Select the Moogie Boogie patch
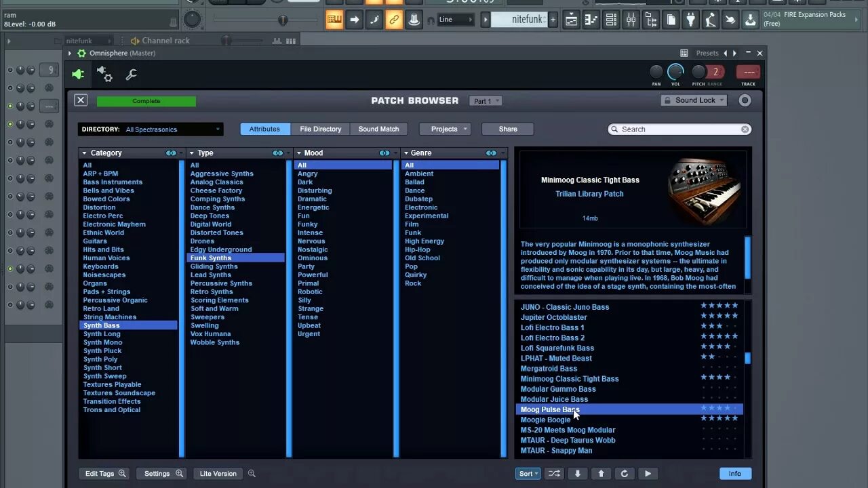This screenshot has height=488, width=868. pos(629,420)
